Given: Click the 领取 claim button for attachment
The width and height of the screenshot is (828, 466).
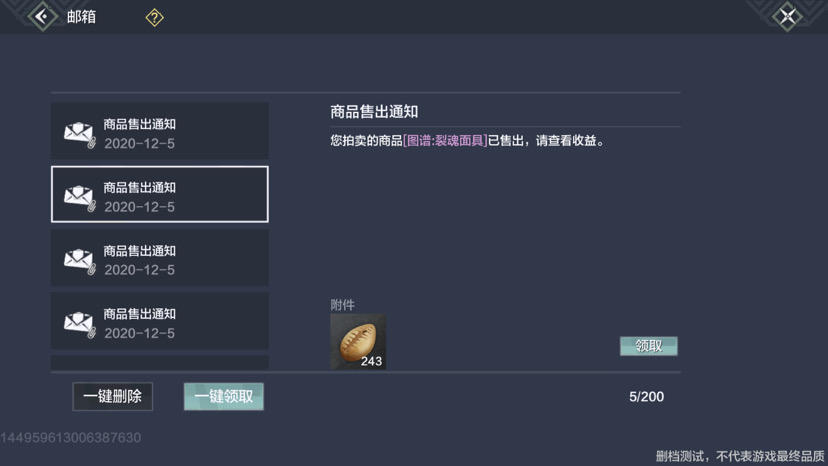Looking at the screenshot, I should coord(648,346).
